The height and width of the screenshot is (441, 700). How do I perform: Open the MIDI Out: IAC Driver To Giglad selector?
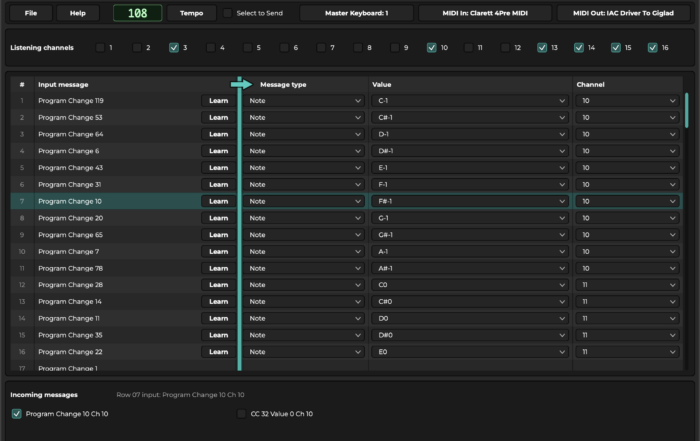(x=623, y=13)
